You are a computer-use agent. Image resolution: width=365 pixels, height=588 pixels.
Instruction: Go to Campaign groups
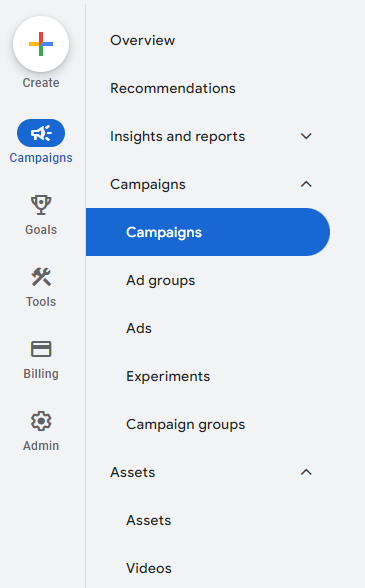pos(185,424)
